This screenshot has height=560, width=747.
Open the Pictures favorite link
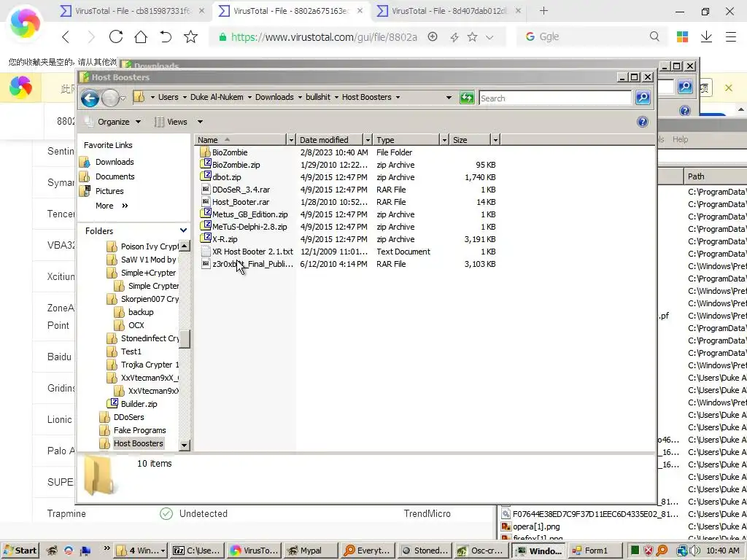[x=109, y=191]
